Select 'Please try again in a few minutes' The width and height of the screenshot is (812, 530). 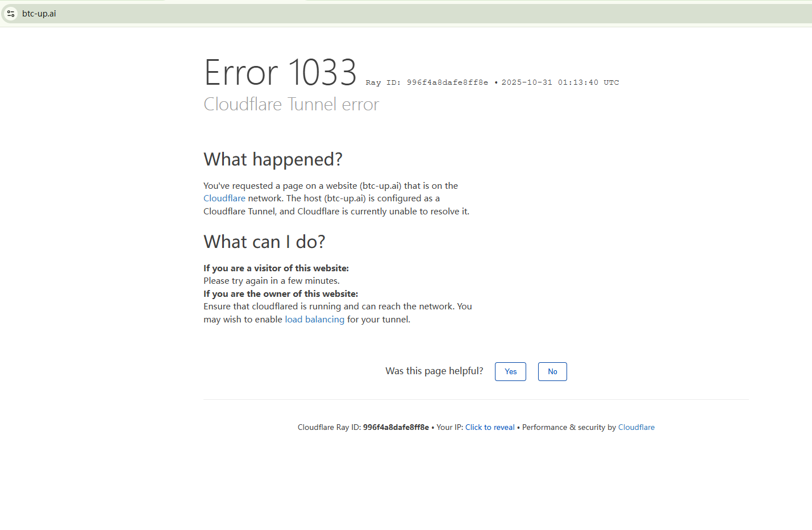point(272,281)
